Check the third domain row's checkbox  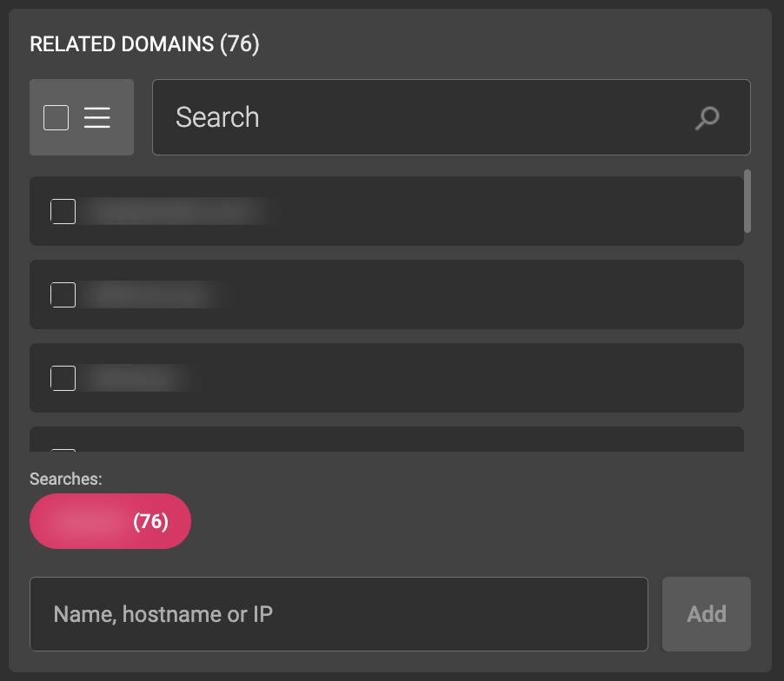(63, 378)
